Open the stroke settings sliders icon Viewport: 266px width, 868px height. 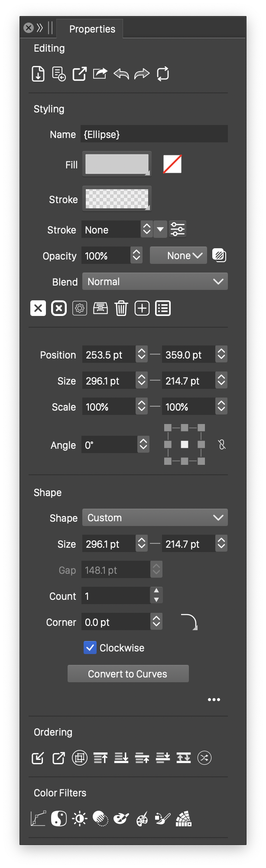pos(178,229)
